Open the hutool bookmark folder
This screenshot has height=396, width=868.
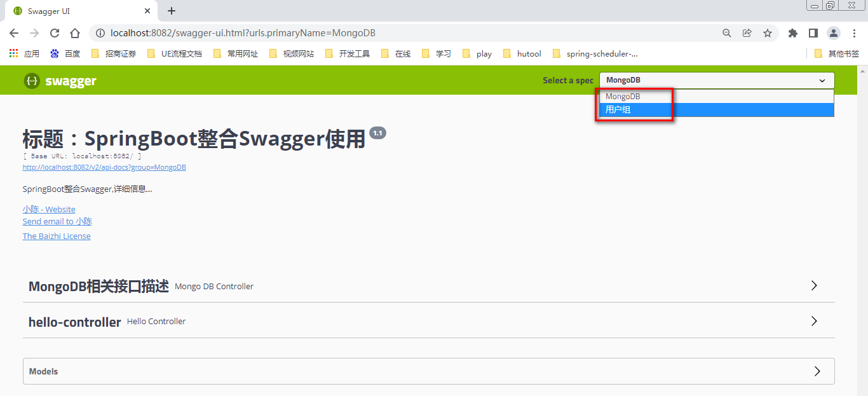(522, 53)
